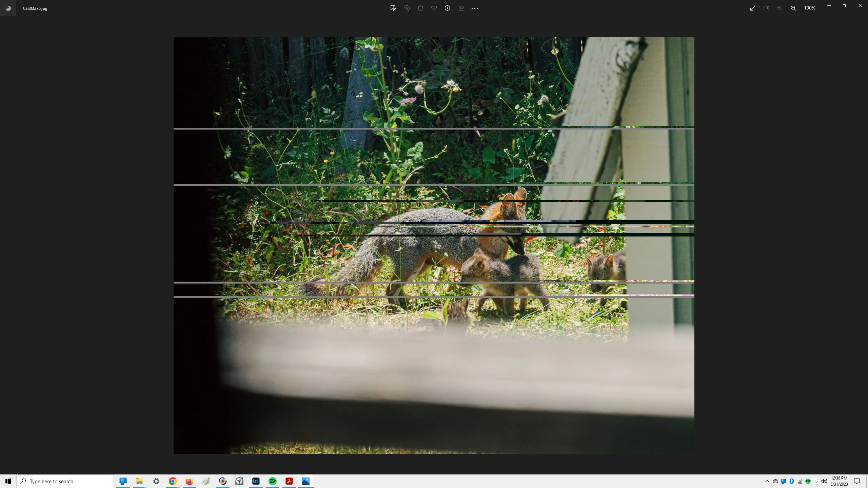
Task: Open Spotify from the taskbar
Action: (x=273, y=481)
